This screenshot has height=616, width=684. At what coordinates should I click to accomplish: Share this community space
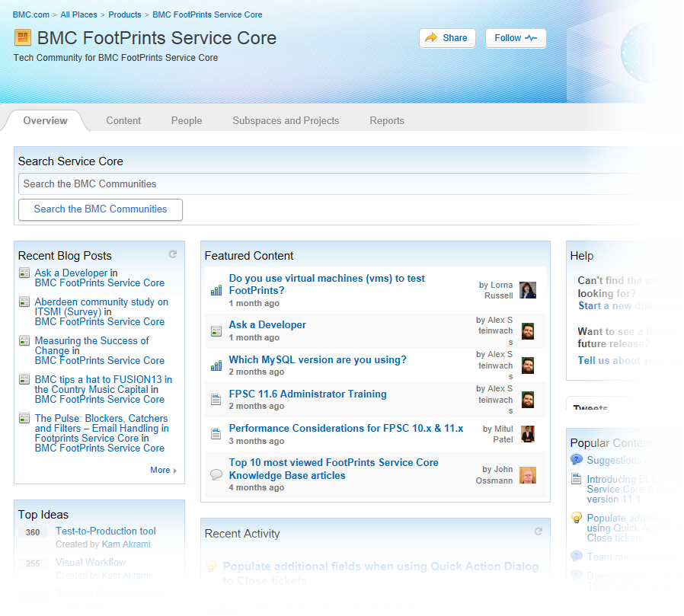click(x=447, y=38)
